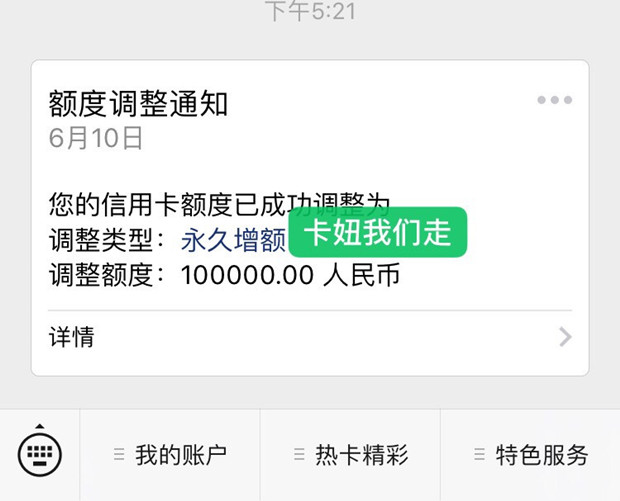The image size is (620, 501).
Task: Tap the 下午5:21 timestamp
Action: [310, 11]
